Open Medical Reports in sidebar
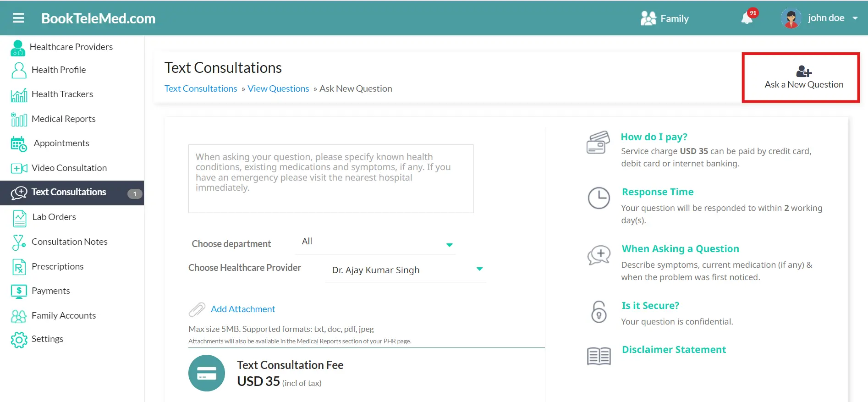The width and height of the screenshot is (868, 402). click(x=63, y=119)
